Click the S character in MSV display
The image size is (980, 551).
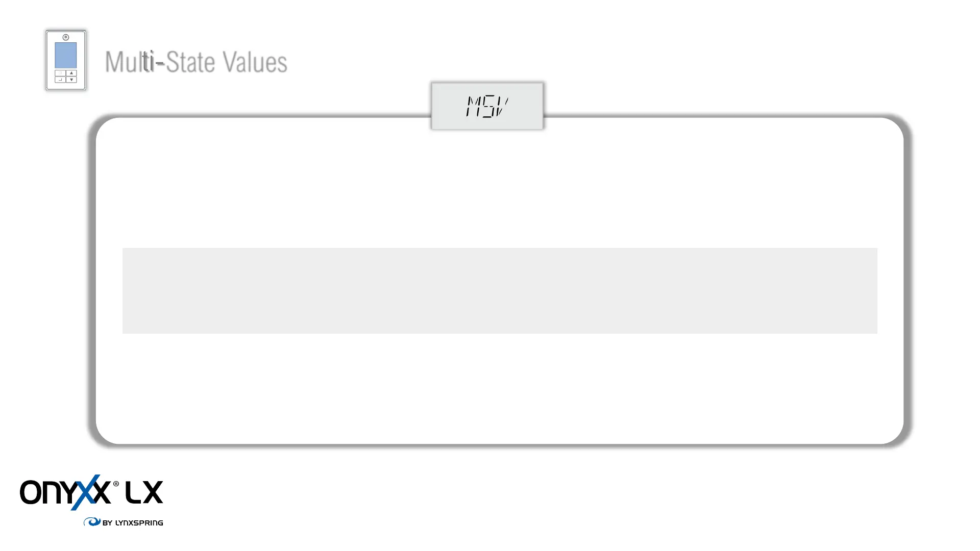coord(488,107)
